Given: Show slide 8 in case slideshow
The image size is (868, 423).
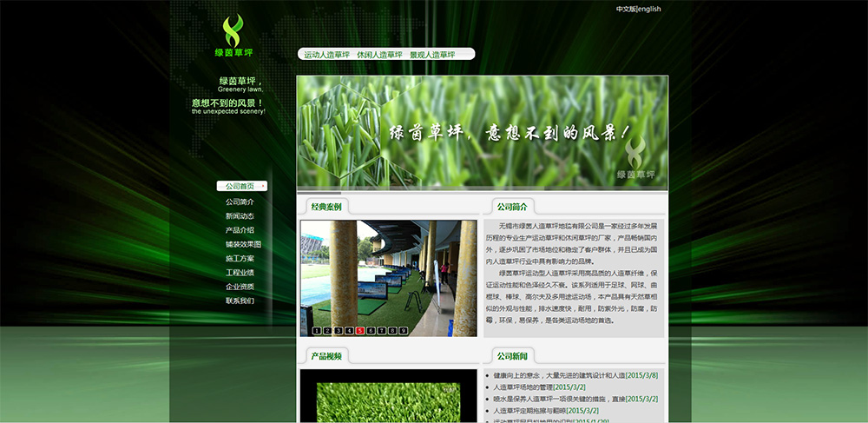Looking at the screenshot, I should pyautogui.click(x=392, y=331).
